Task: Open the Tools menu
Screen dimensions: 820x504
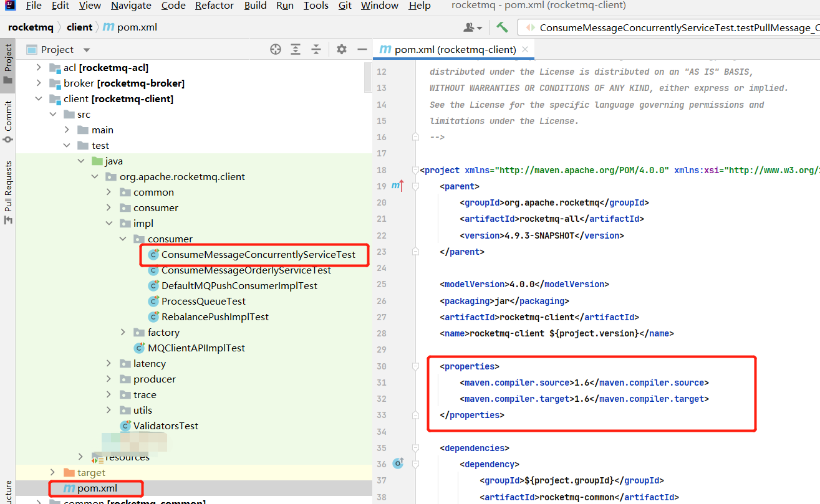Action: click(x=316, y=6)
